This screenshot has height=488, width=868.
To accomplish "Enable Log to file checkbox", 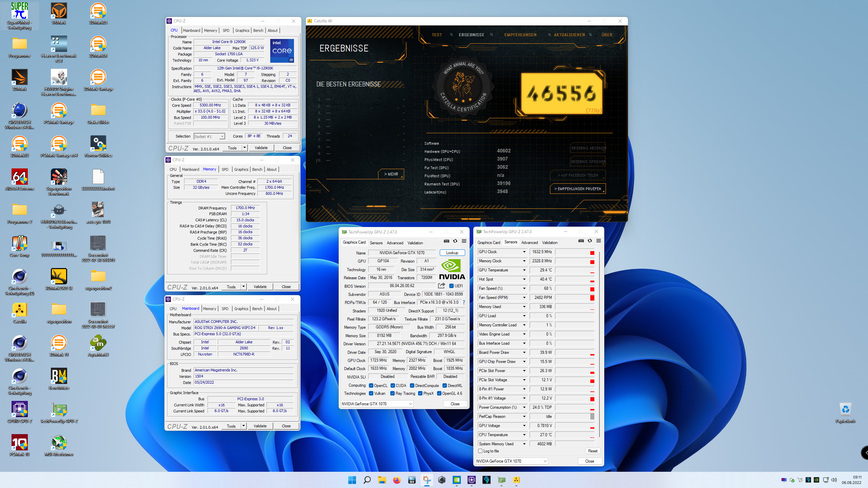I will click(480, 451).
